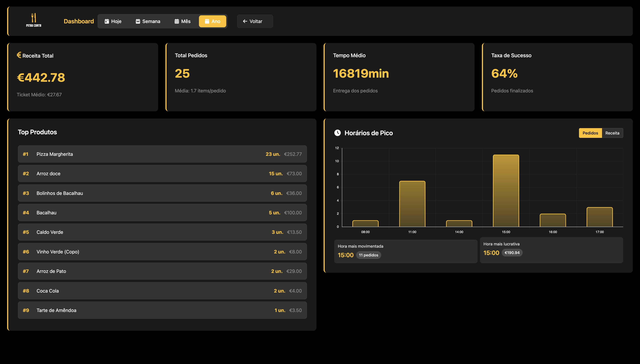The image size is (640, 364).
Task: Click the left arrow icon in Voltar
Action: 245,21
